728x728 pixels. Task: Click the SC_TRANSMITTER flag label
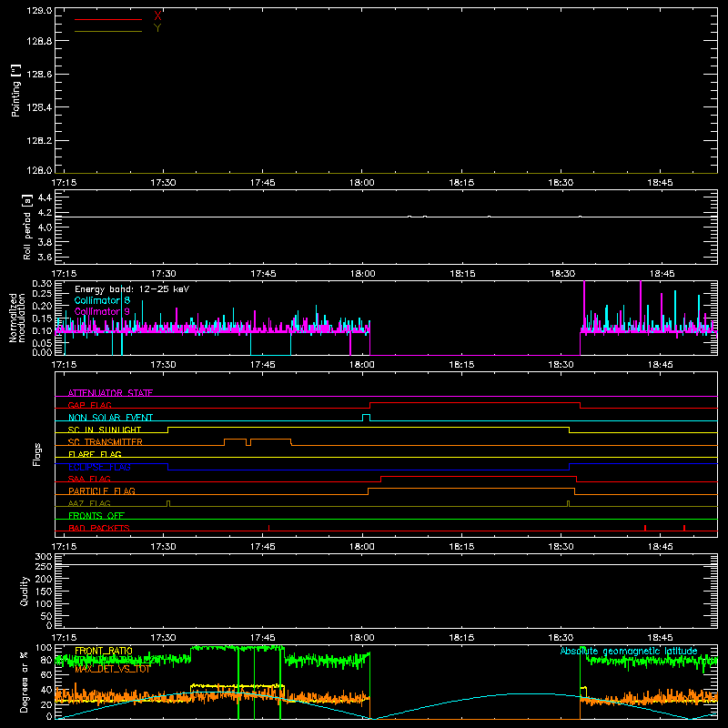tap(106, 442)
